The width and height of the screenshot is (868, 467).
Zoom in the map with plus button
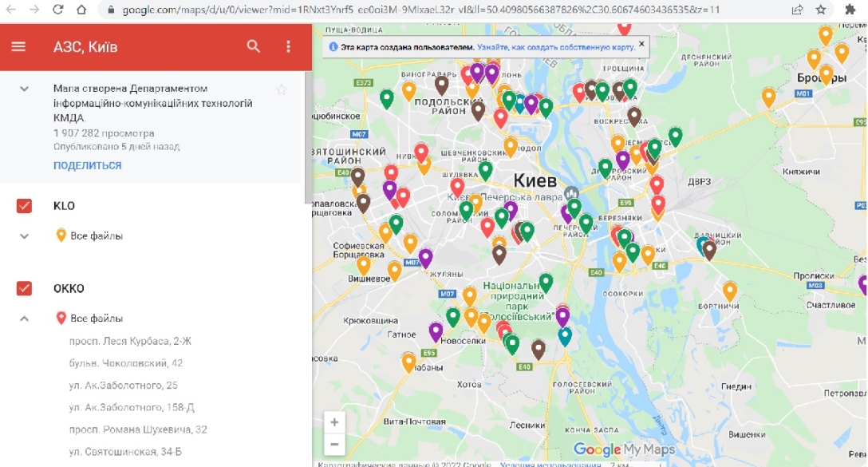click(334, 422)
